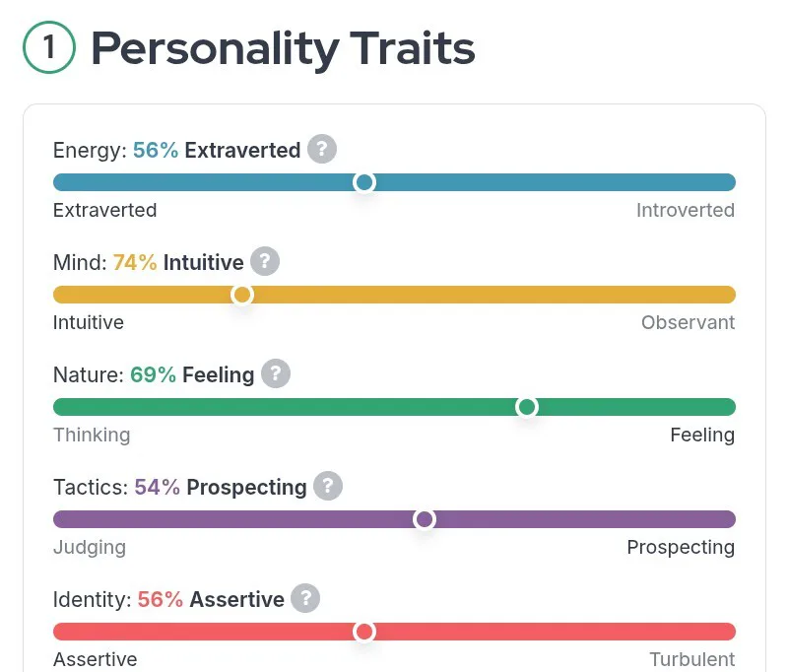Click the Introverted label under Energy bar
The height and width of the screenshot is (672, 788).
click(685, 210)
